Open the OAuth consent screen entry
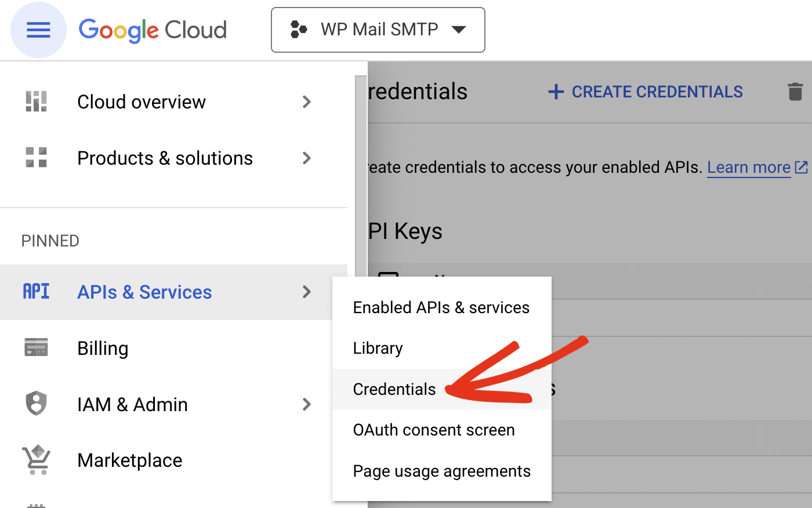812x508 pixels. pos(434,430)
